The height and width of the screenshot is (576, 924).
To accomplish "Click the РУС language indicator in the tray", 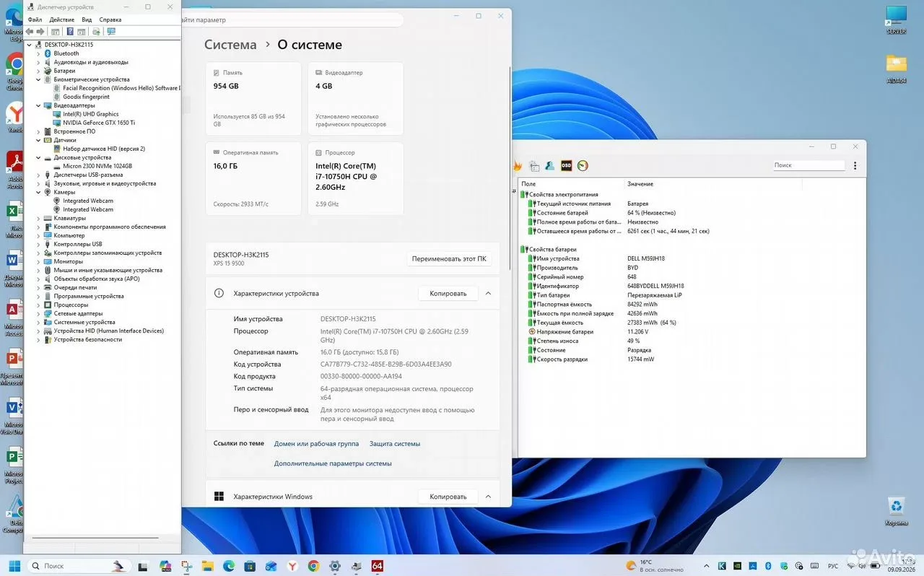I will (x=832, y=566).
